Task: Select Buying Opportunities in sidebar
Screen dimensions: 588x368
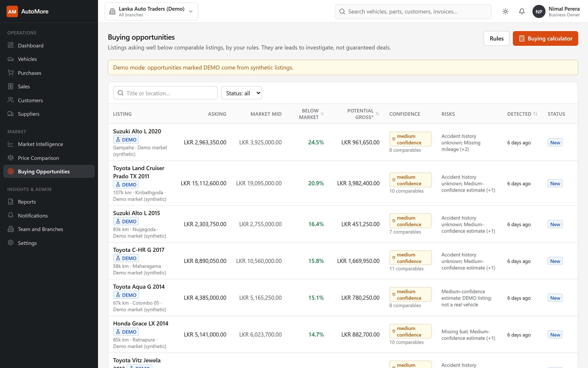Action: [49, 171]
